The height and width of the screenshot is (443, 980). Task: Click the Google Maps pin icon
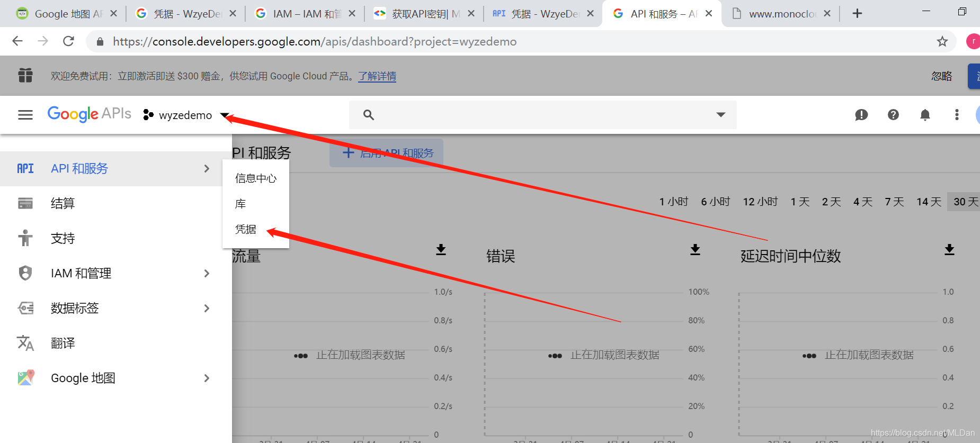(25, 378)
